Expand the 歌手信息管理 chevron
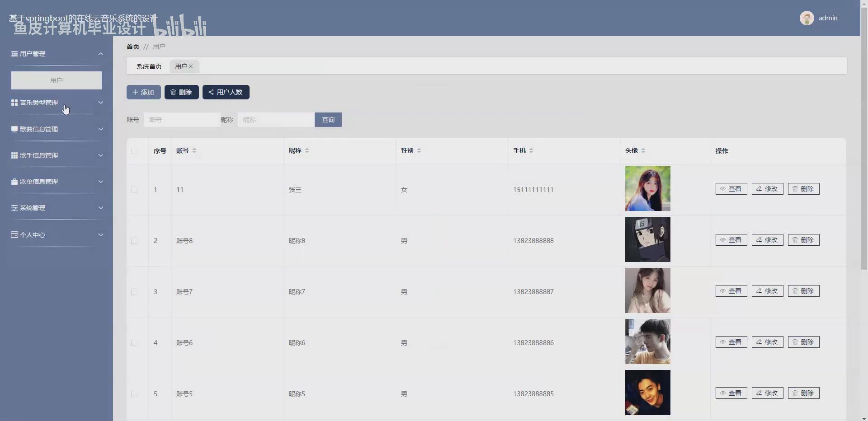The image size is (868, 421). (x=101, y=155)
